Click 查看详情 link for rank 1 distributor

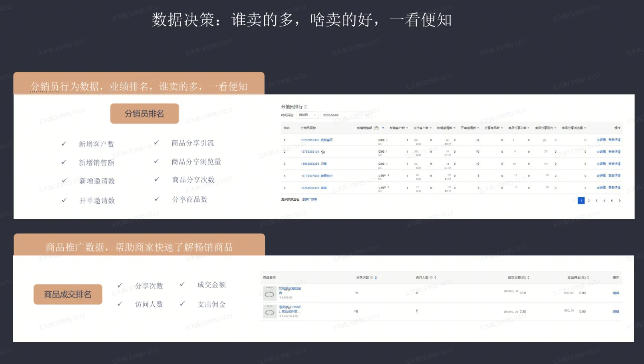tap(614, 140)
